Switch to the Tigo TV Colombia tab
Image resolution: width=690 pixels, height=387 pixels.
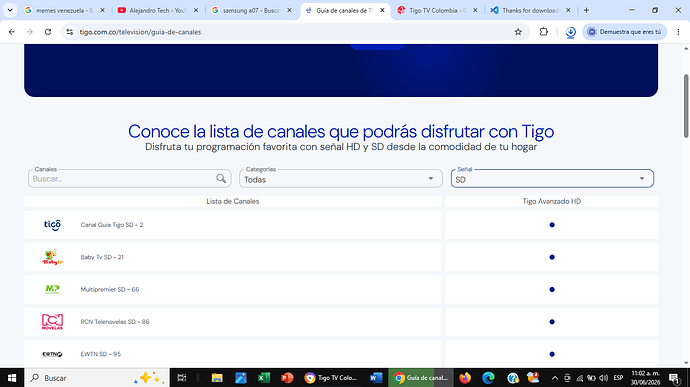pyautogui.click(x=437, y=10)
